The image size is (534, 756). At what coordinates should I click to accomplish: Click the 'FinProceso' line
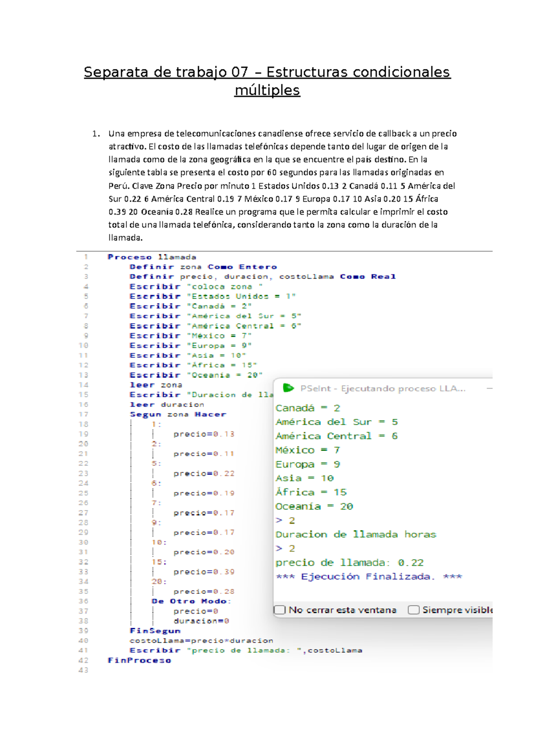(139, 660)
